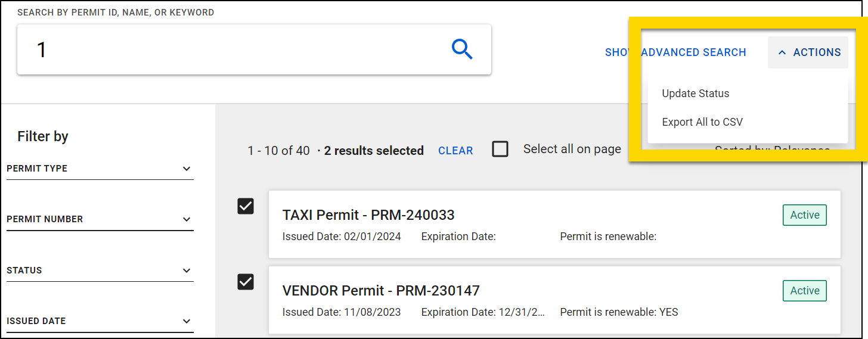868x339 pixels.
Task: Expand the Permit Type filter
Action: pyautogui.click(x=187, y=169)
